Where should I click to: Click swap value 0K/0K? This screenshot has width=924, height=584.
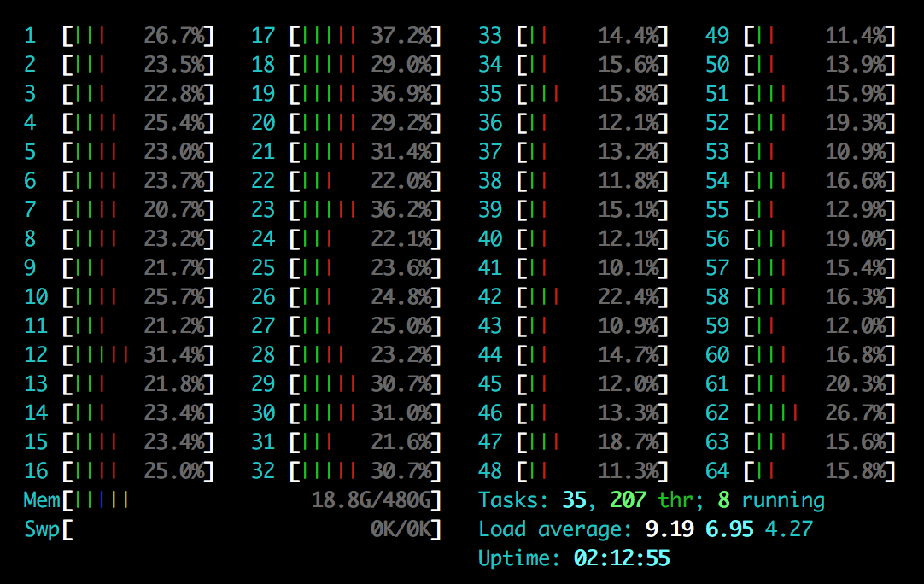401,529
